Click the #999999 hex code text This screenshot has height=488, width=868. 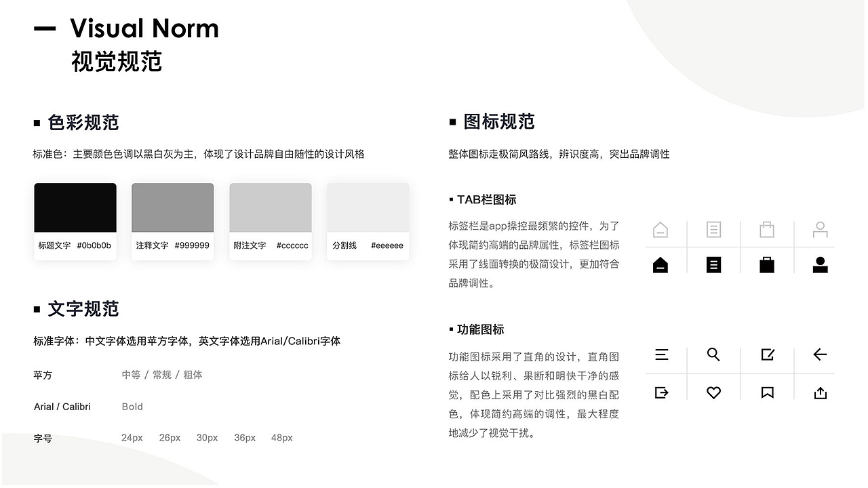click(x=192, y=245)
